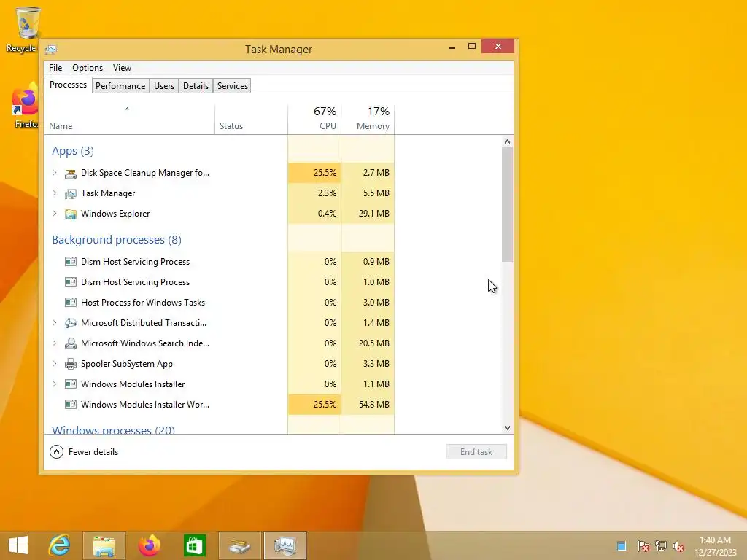747x560 pixels.
Task: Click the Windows Explorer process icon
Action: pos(71,214)
